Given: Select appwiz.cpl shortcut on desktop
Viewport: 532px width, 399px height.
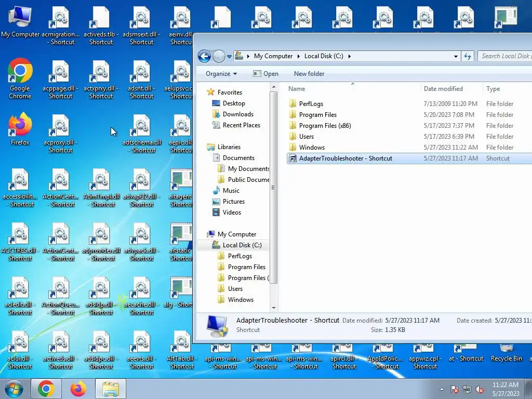Looking at the screenshot, I should [x=425, y=356].
